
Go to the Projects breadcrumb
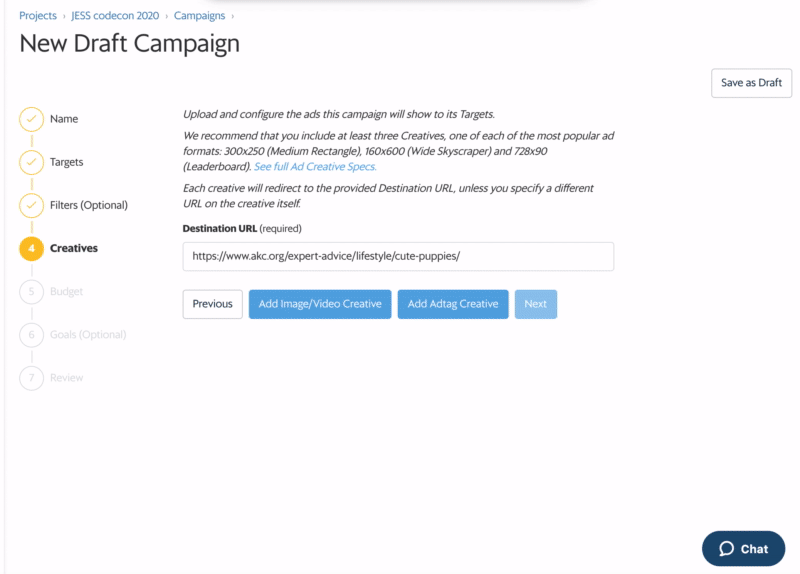[x=38, y=16]
